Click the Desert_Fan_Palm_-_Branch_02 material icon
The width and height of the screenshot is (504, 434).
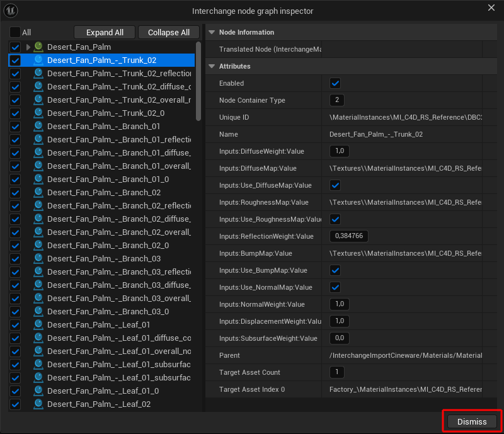[x=38, y=193]
